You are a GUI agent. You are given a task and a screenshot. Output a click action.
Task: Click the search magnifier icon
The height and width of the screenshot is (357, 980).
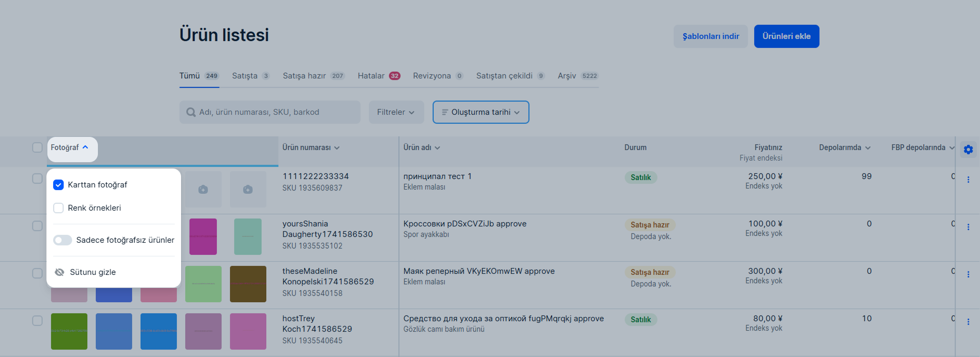pyautogui.click(x=191, y=112)
